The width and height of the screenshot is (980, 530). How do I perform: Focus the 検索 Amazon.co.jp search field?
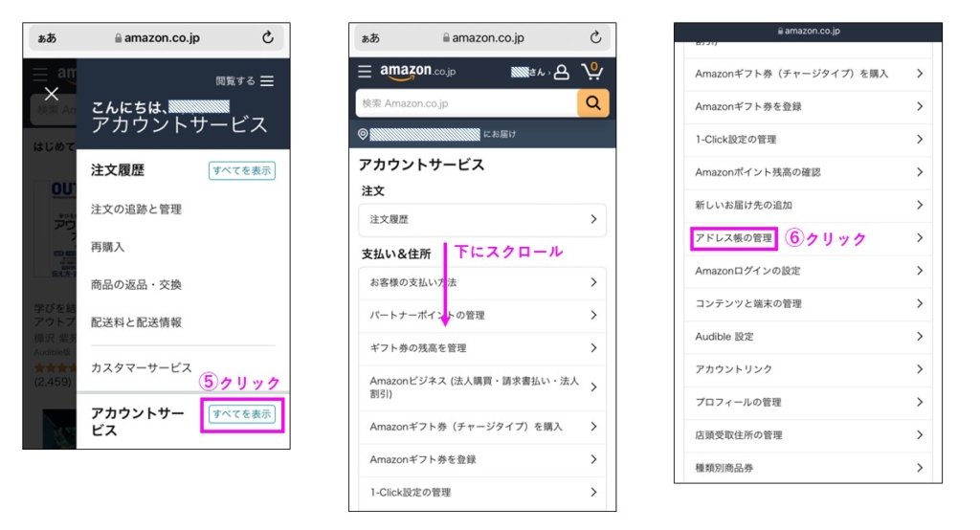click(x=465, y=103)
